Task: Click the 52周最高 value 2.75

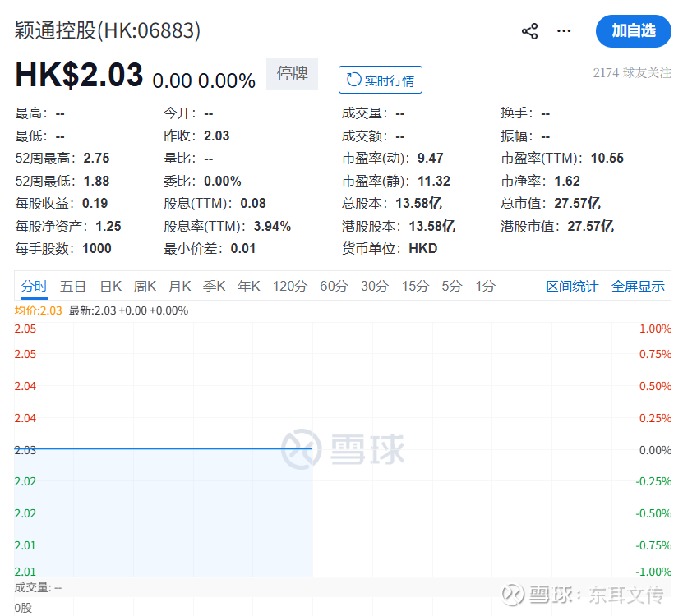Action: (x=96, y=158)
